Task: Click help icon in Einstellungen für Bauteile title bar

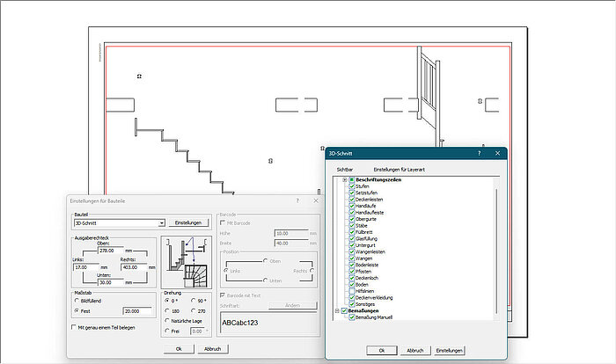Action: coord(297,200)
